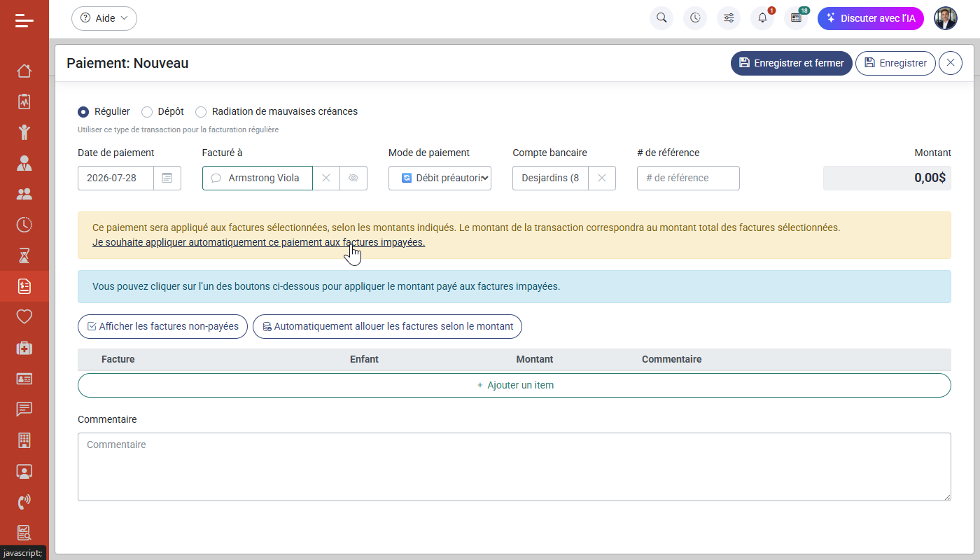This screenshot has height=560, width=980.
Task: Open the phone call sidebar icon
Action: tap(24, 502)
